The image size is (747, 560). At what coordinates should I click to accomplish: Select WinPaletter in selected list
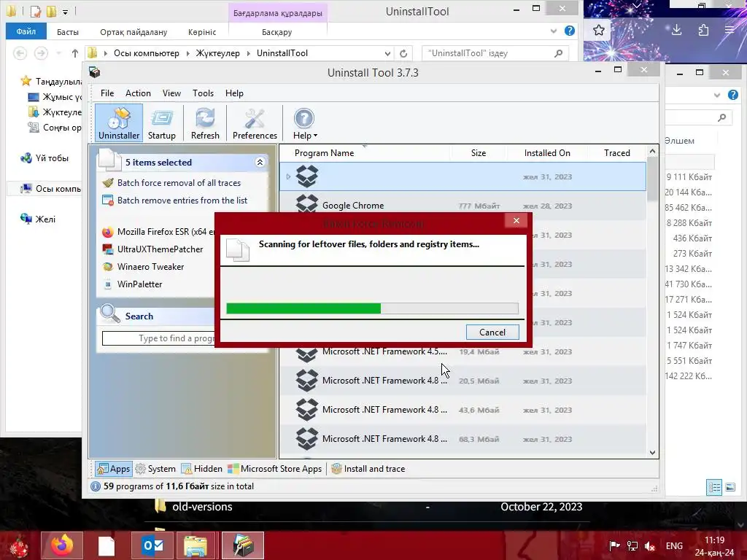pyautogui.click(x=139, y=284)
